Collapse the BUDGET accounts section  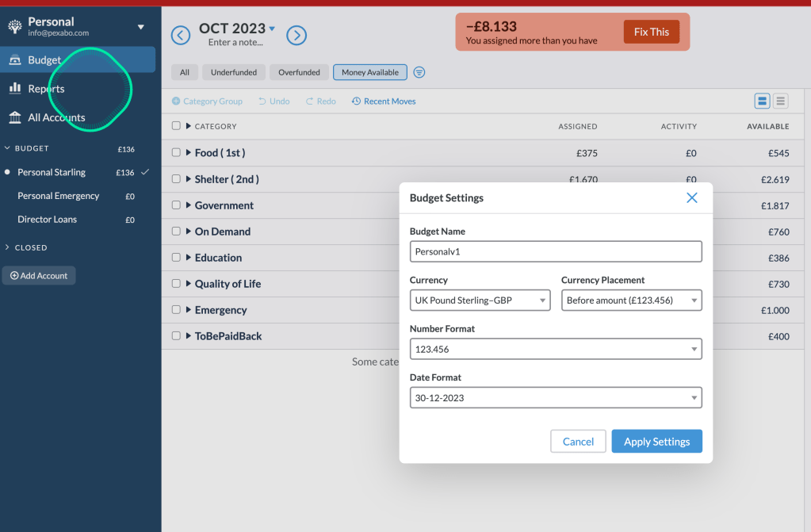tap(7, 148)
